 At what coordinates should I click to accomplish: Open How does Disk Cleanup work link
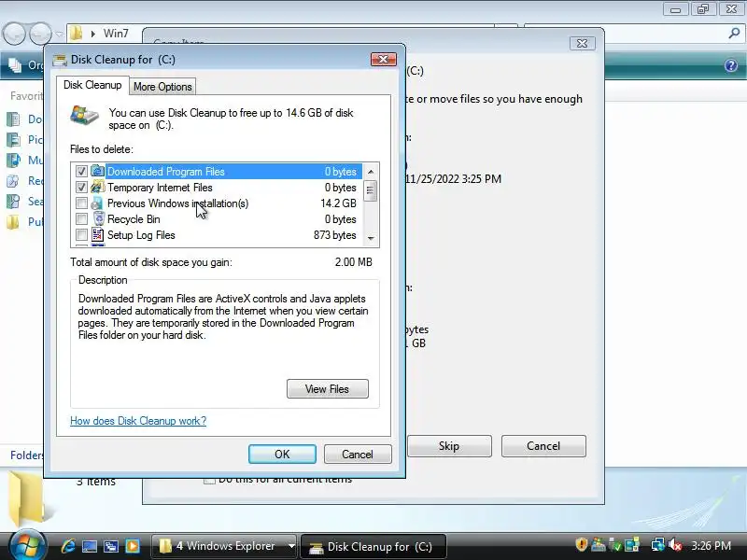(138, 421)
